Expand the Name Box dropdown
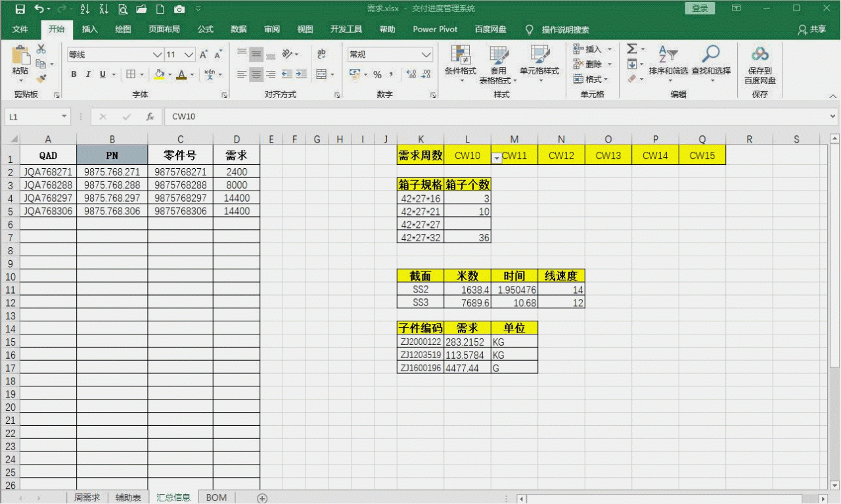The width and height of the screenshot is (841, 504). (64, 117)
